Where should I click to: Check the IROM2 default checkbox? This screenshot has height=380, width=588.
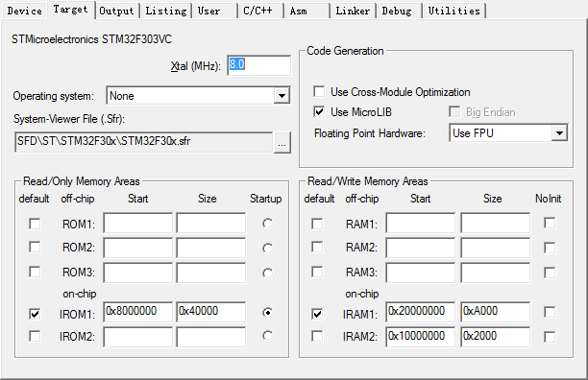pos(35,336)
